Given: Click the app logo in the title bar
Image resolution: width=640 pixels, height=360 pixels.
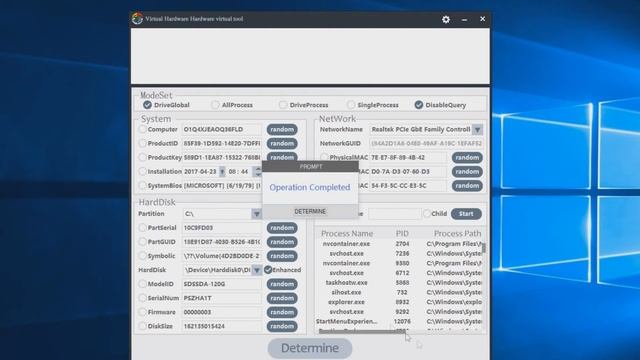Looking at the screenshot, I should [138, 18].
